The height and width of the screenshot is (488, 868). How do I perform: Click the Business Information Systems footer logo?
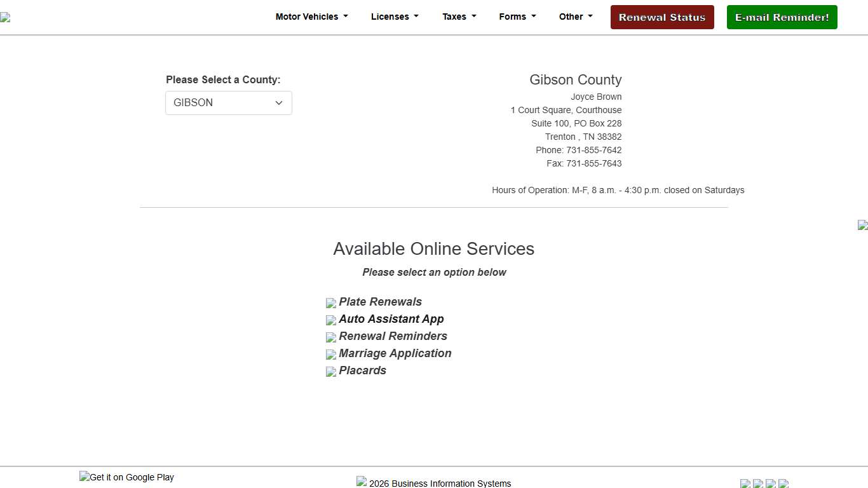(362, 482)
